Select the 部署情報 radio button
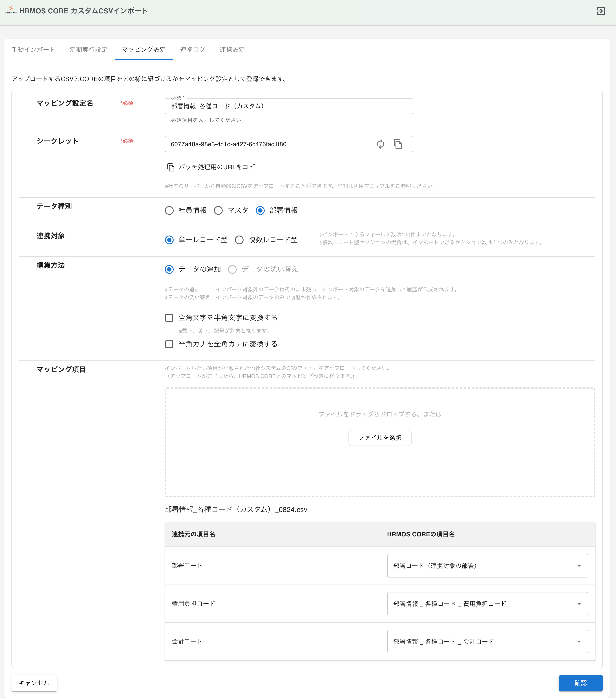616x698 pixels. pyautogui.click(x=260, y=211)
